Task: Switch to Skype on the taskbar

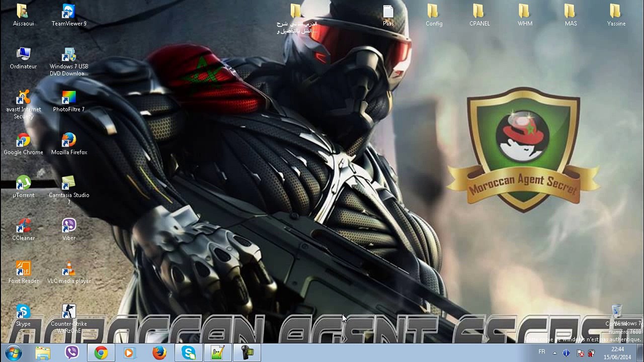Action: coord(189,353)
